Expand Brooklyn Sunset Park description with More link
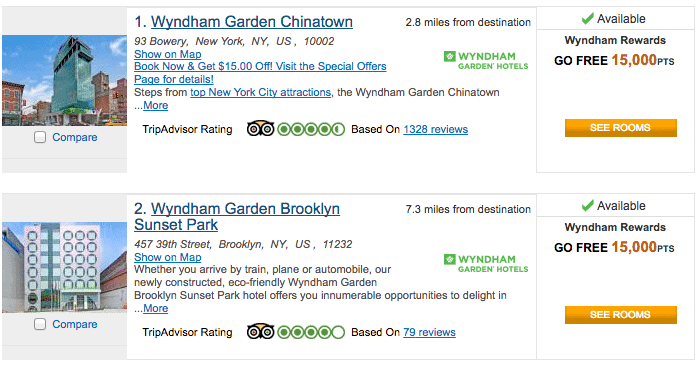Screen dimensions: 696x366 (155, 308)
